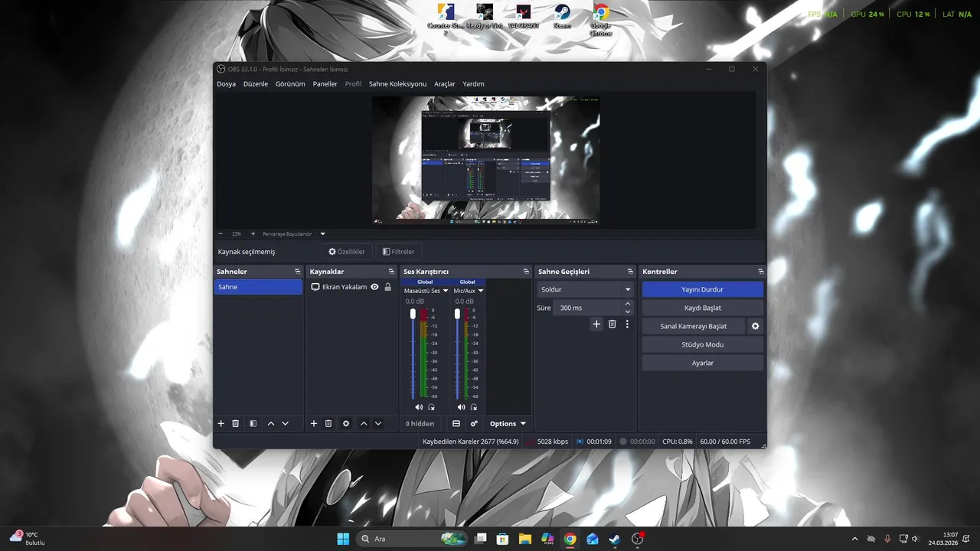Start recording with Kaydı Başlat
Viewport: 980px width, 551px height.
point(702,308)
